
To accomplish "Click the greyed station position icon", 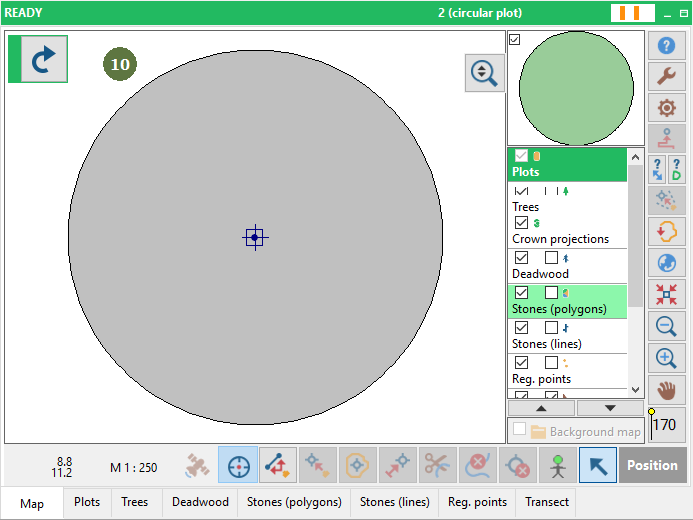I will [x=666, y=139].
